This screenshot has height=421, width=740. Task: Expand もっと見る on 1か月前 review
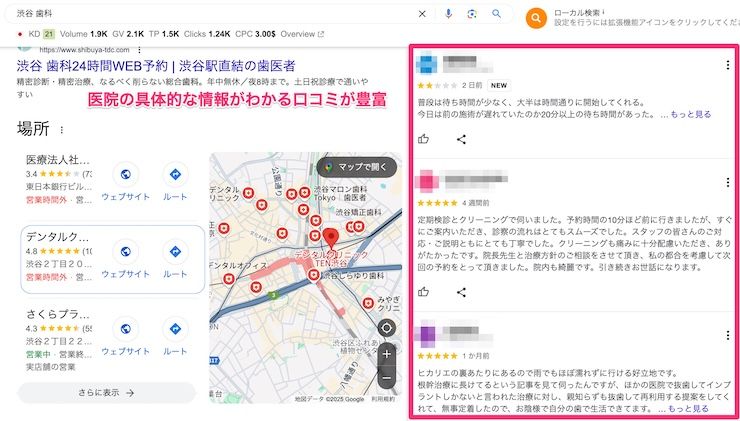tap(688, 409)
